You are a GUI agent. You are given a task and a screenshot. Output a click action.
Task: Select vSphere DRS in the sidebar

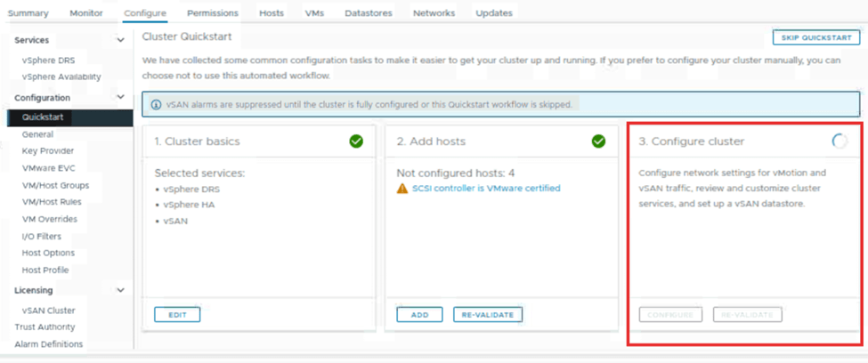click(x=49, y=60)
